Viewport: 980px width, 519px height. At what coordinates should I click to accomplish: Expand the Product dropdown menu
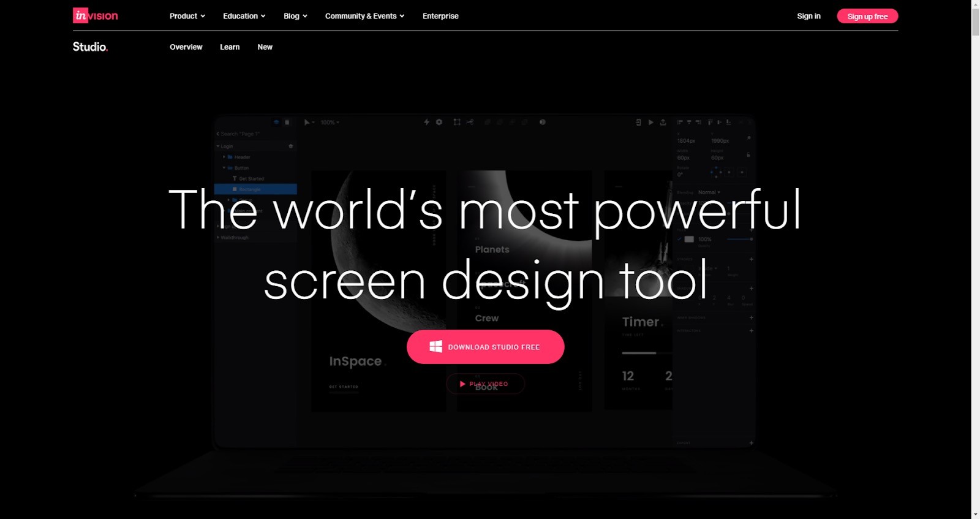(x=187, y=16)
